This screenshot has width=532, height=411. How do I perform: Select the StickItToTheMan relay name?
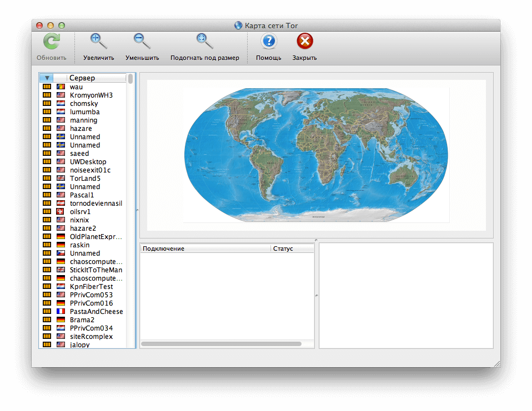tap(96, 270)
